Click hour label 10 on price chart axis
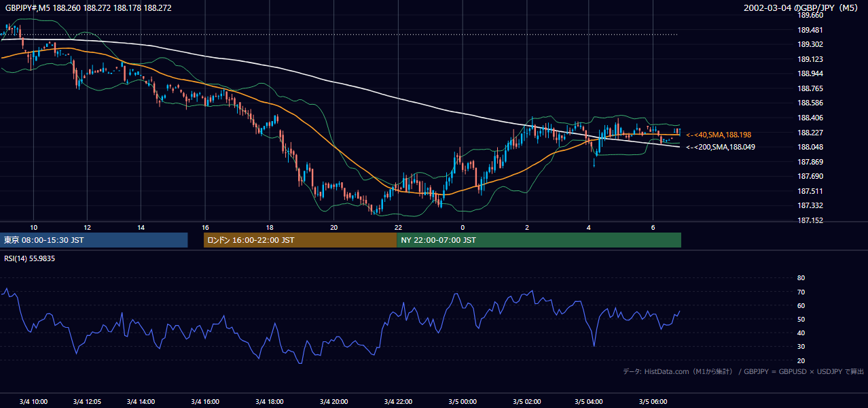 pyautogui.click(x=34, y=227)
